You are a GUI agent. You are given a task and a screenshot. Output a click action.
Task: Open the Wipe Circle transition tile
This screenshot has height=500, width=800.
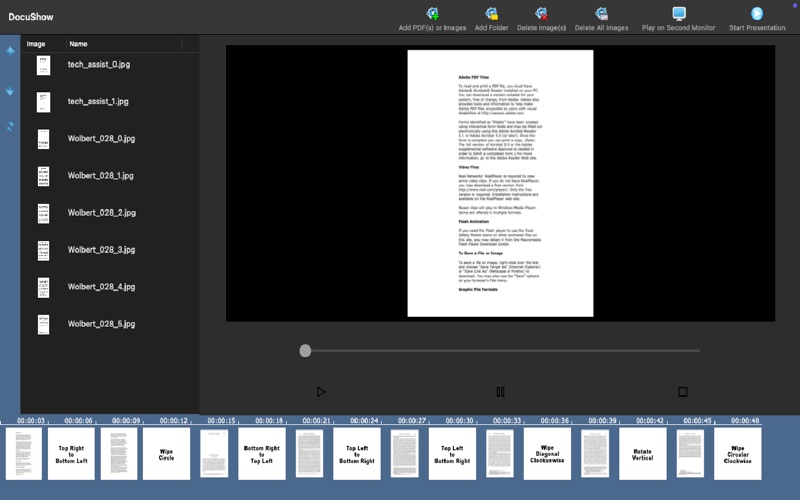point(166,454)
